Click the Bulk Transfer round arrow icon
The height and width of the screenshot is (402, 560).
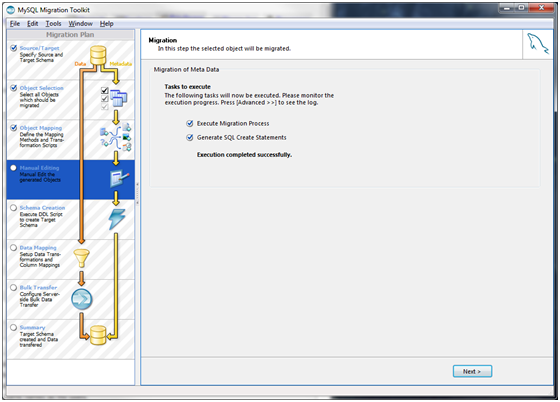tap(82, 299)
